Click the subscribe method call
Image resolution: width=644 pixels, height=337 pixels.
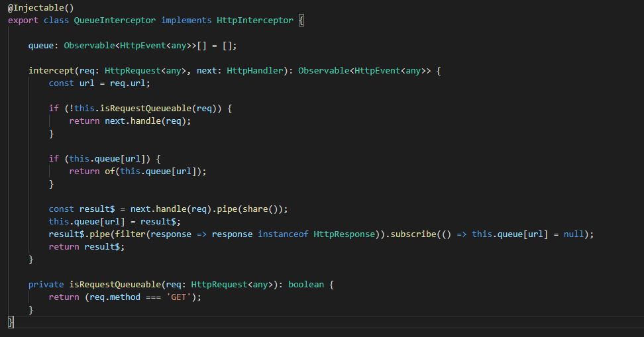413,234
